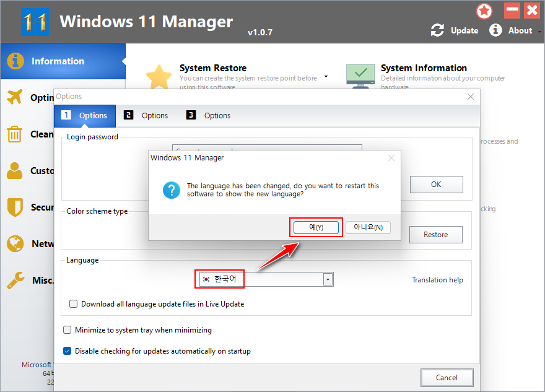Open the Language dropdown arrow
The image size is (545, 392).
tap(328, 279)
